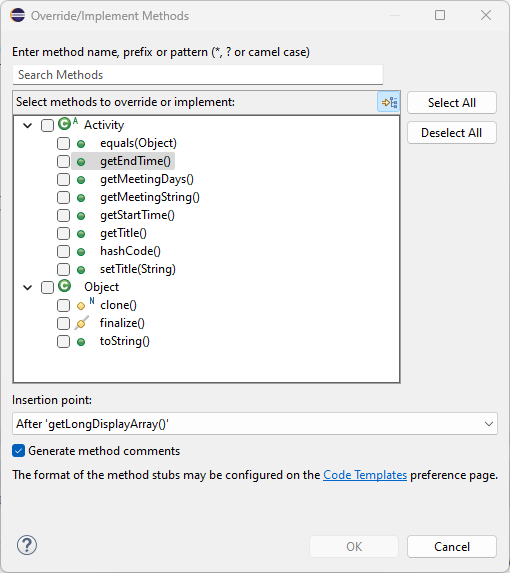
Task: Select the clone() method label
Action: 118,305
